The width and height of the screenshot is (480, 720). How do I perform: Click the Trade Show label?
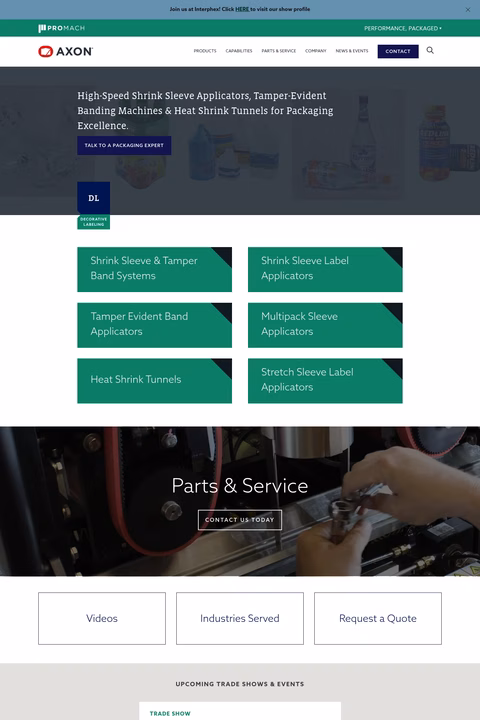click(170, 714)
